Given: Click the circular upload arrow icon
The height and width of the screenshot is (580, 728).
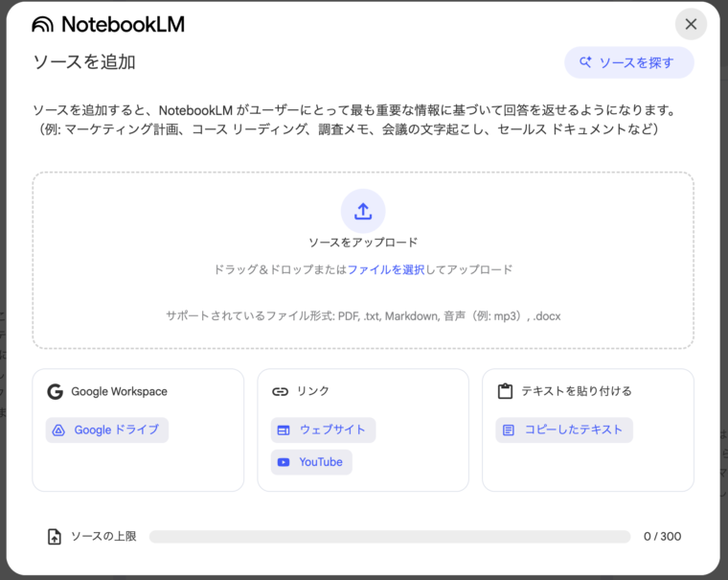Looking at the screenshot, I should click(x=363, y=211).
